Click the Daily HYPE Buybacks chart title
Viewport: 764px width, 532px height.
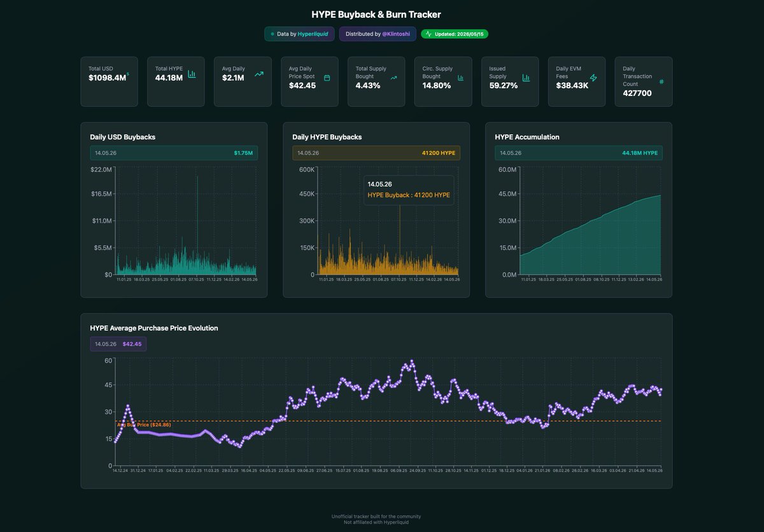point(327,137)
